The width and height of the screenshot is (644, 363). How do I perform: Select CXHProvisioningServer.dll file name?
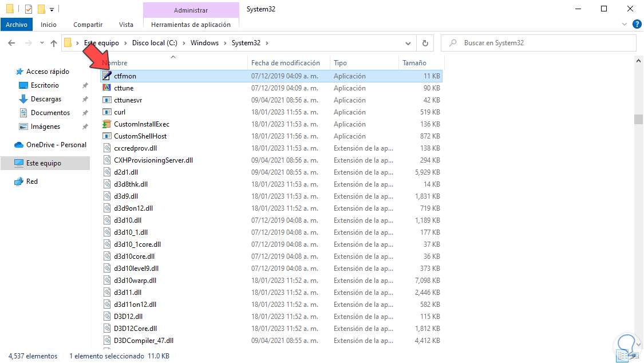tap(153, 160)
